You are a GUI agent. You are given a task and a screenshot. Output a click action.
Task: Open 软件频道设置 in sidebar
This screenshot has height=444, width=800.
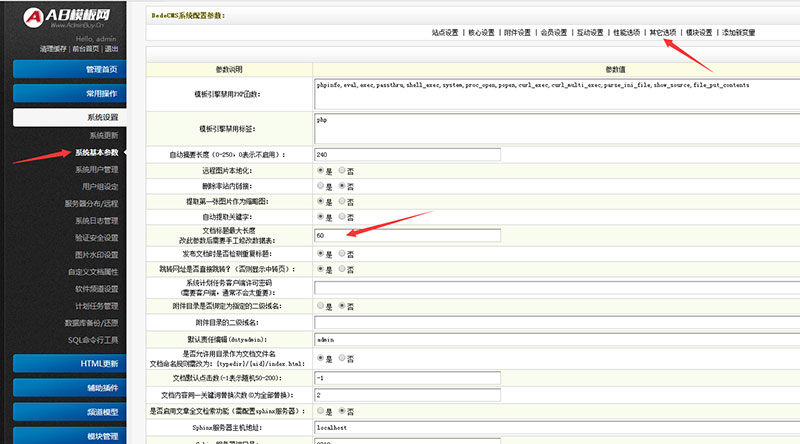[96, 289]
